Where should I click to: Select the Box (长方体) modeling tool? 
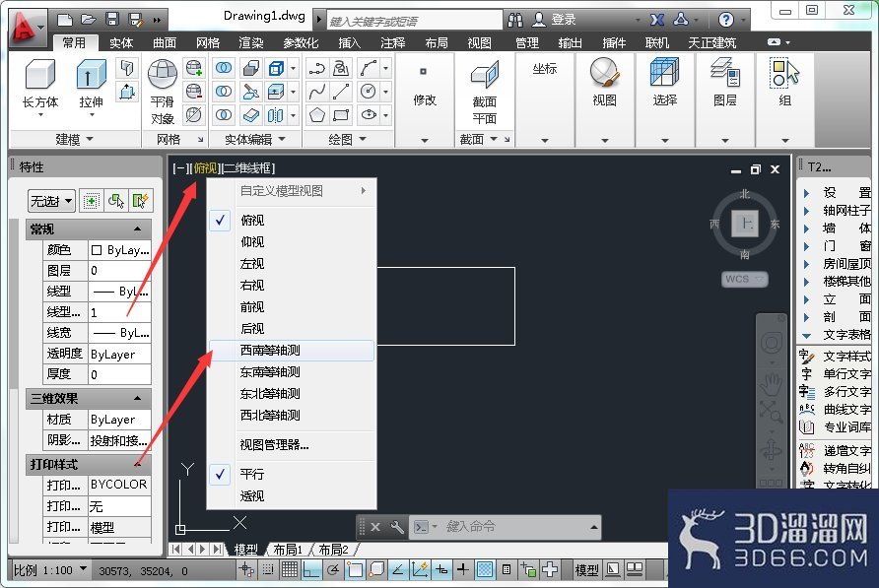(39, 75)
